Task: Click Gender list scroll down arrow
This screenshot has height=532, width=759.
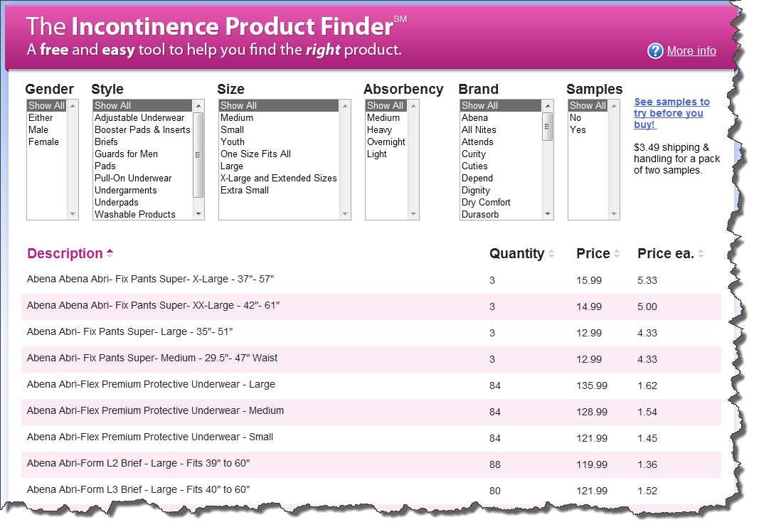Action: pyautogui.click(x=73, y=214)
